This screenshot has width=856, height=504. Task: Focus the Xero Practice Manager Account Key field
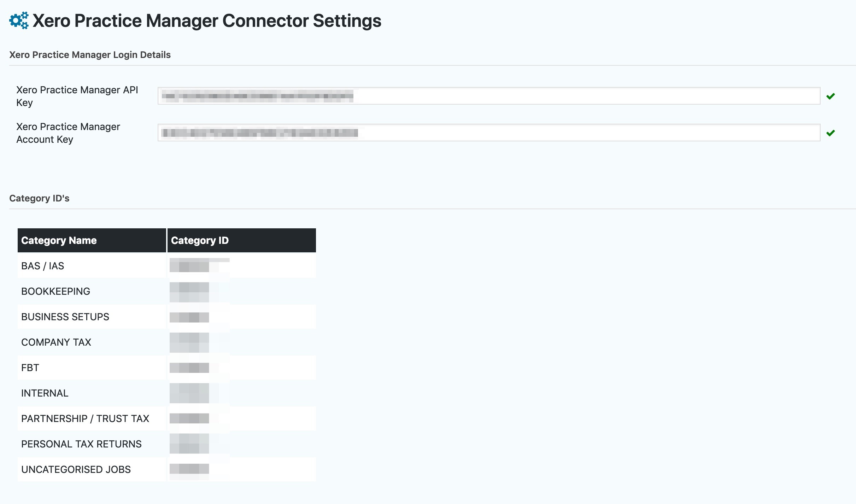click(489, 133)
